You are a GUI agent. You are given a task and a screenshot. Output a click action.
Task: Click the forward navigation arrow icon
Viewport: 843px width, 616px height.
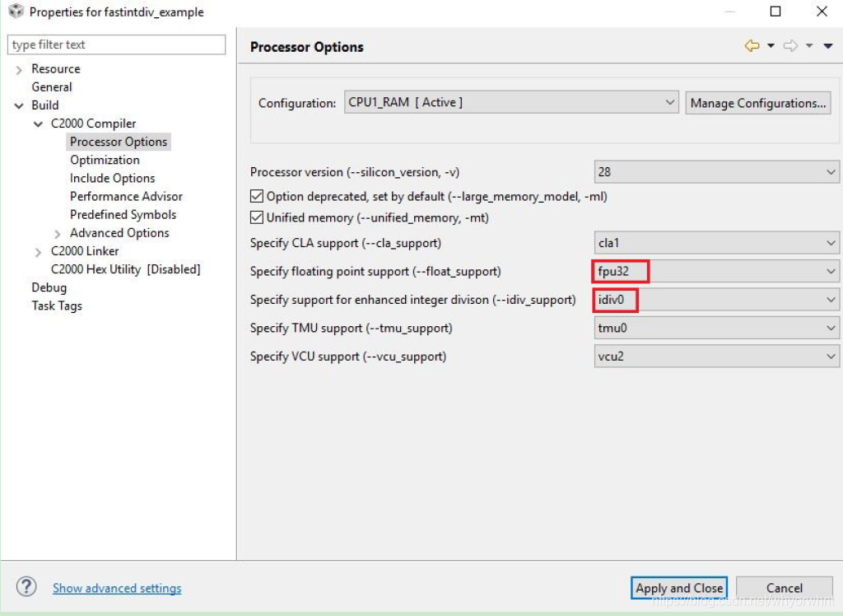click(790, 46)
